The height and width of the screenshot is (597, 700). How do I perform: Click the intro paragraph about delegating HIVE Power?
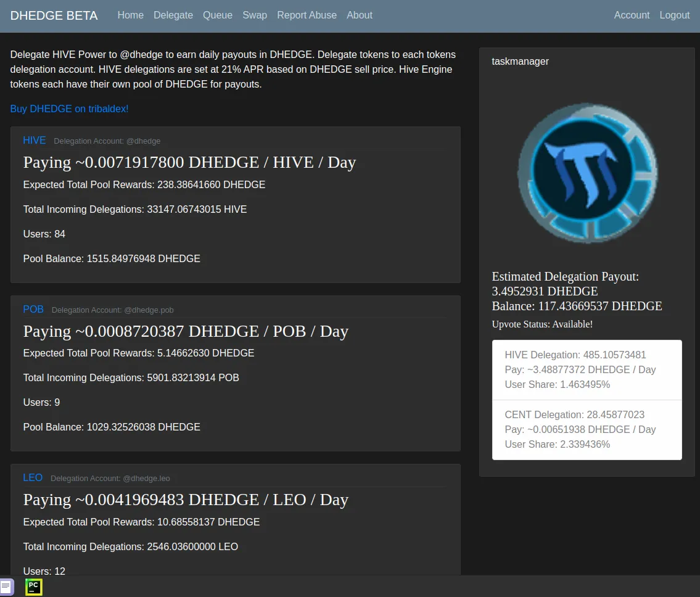(x=233, y=69)
